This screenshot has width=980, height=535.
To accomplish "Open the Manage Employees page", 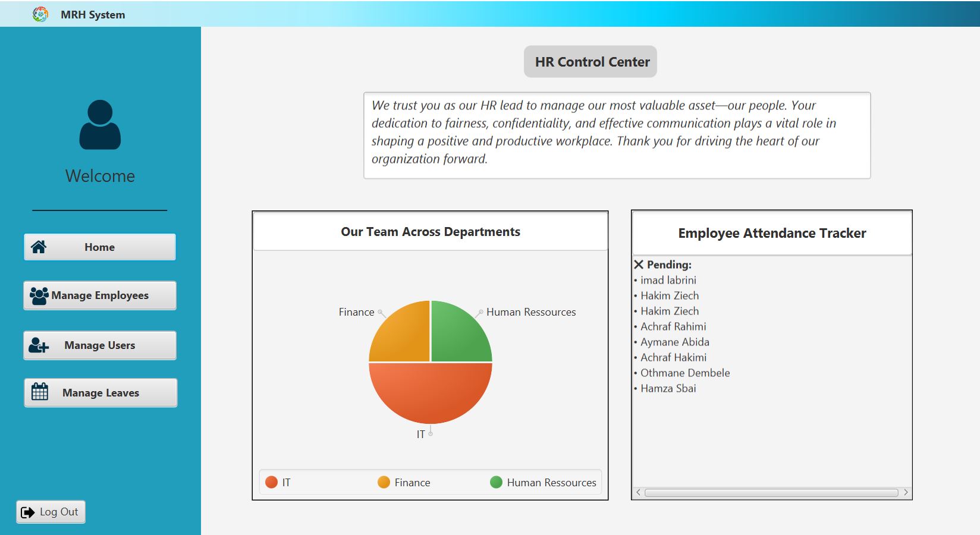I will click(x=100, y=295).
